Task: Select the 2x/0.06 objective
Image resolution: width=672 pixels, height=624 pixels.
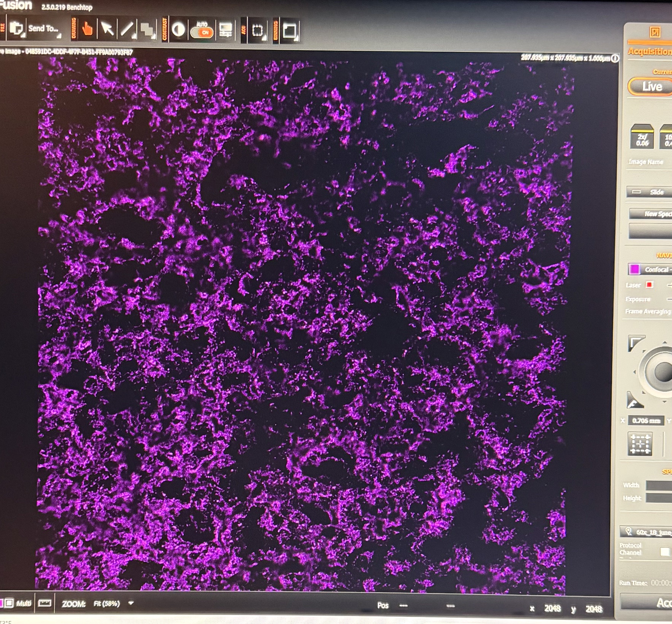Action: [x=642, y=136]
